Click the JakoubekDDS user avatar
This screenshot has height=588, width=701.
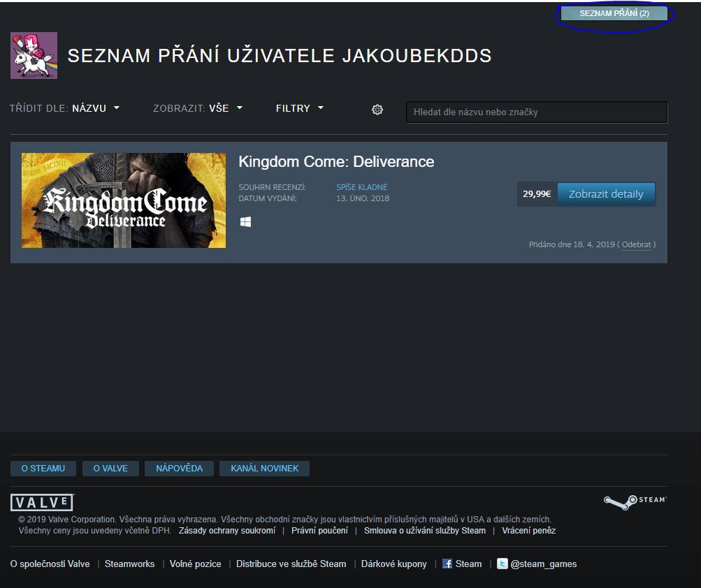pyautogui.click(x=34, y=55)
